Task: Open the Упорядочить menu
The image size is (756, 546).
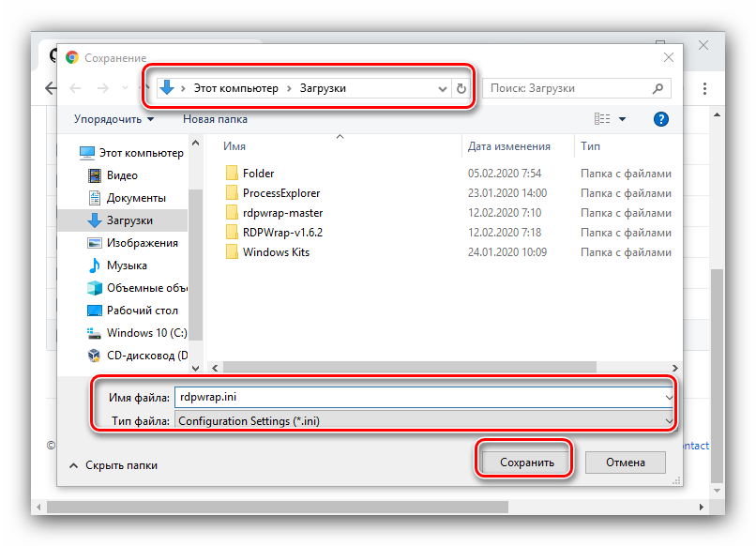Action: point(113,119)
